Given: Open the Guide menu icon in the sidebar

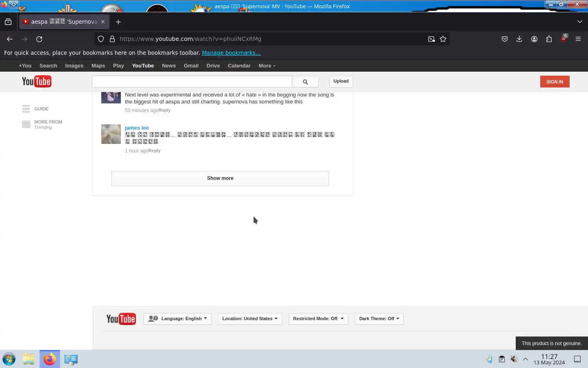Looking at the screenshot, I should coord(26,109).
